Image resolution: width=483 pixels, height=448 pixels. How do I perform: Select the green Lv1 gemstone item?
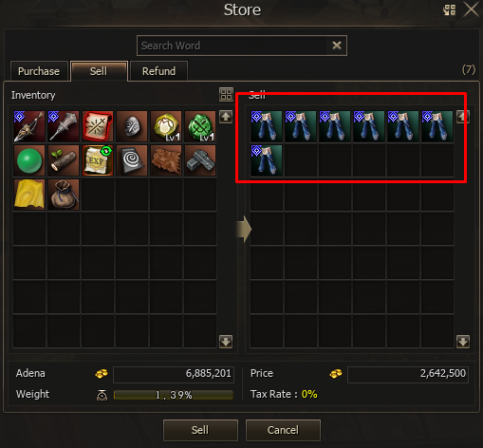click(200, 126)
